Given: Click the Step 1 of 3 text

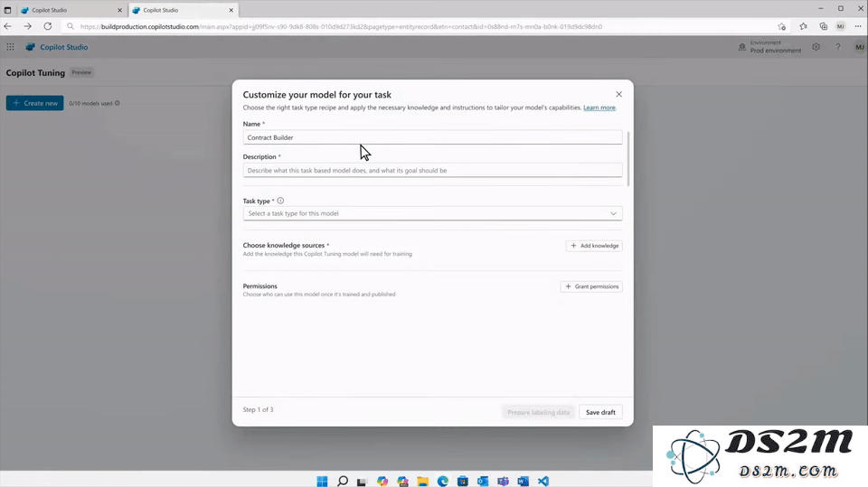Looking at the screenshot, I should 258,409.
